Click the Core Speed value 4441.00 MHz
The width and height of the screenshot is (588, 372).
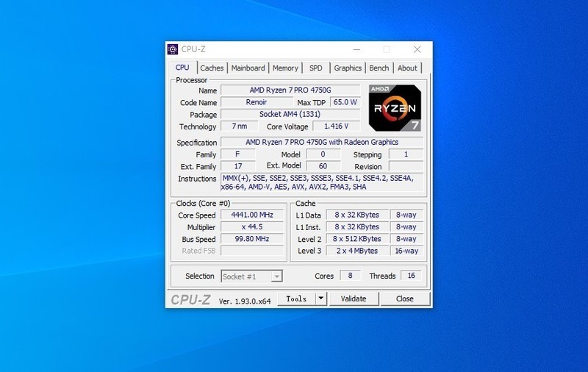tap(252, 215)
